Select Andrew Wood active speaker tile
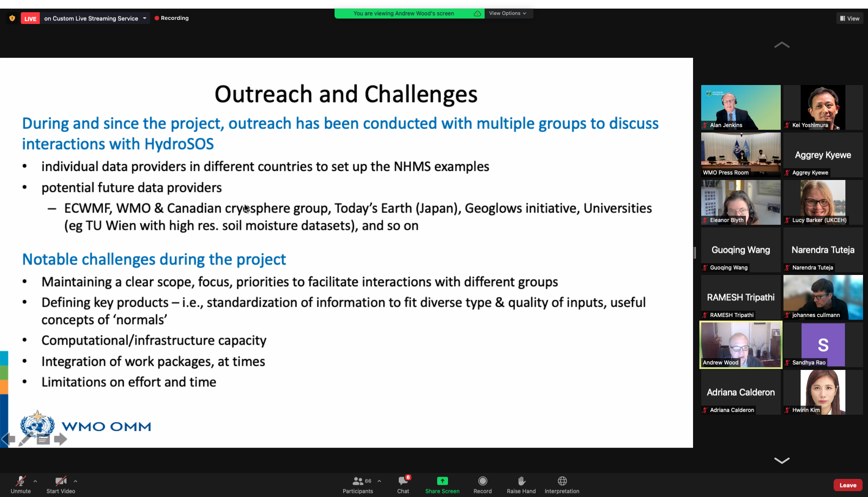 click(x=741, y=345)
